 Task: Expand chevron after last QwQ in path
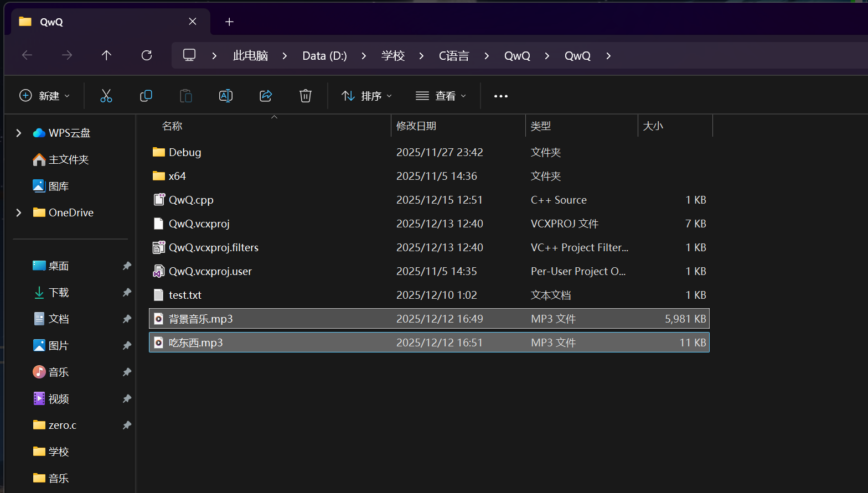pos(608,56)
